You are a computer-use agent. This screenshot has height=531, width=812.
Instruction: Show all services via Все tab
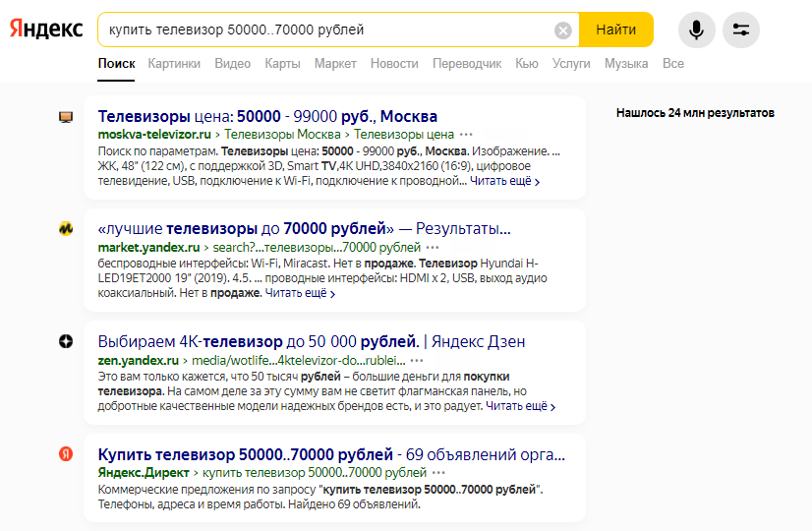pyautogui.click(x=673, y=64)
